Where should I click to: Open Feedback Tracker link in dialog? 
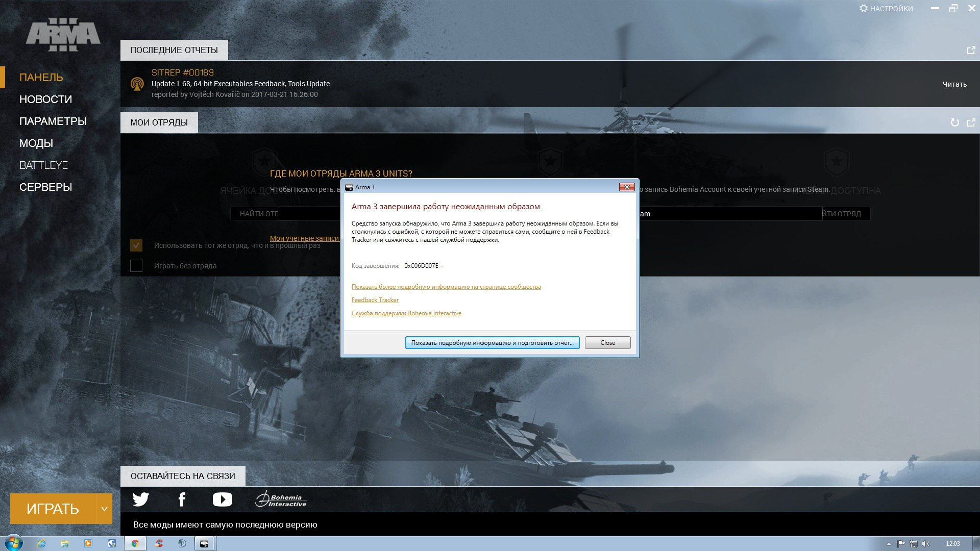(375, 300)
